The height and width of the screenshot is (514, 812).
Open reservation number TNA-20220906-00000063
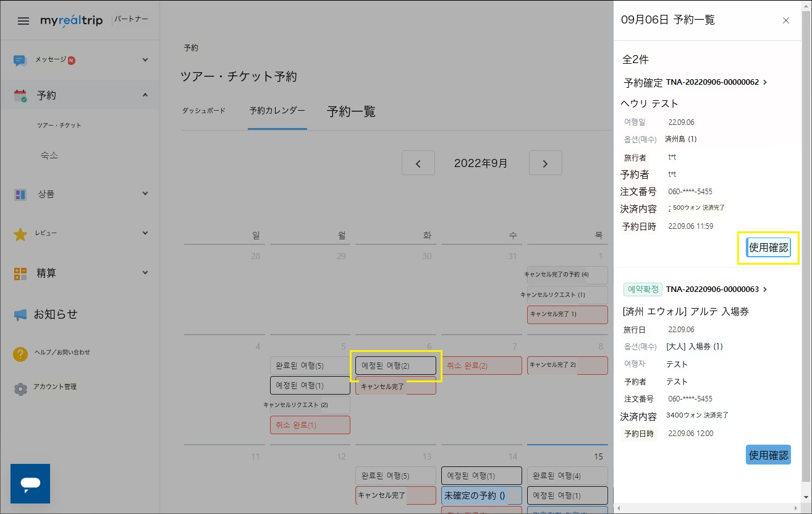(x=713, y=289)
